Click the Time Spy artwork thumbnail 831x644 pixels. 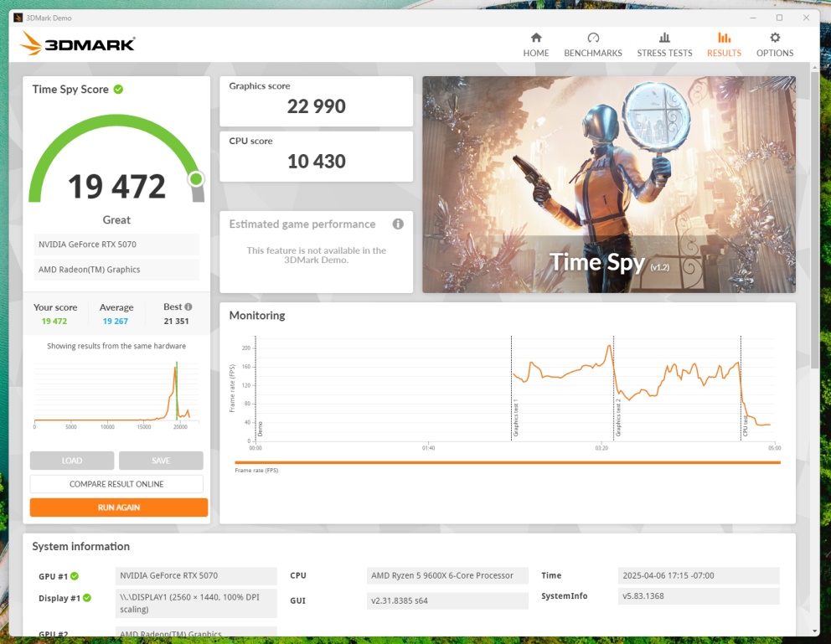608,184
